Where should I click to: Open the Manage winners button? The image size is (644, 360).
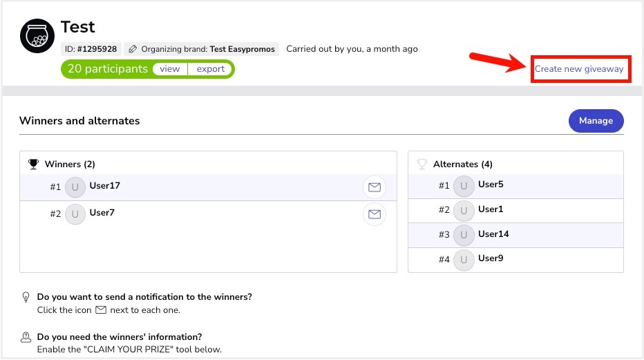[596, 121]
